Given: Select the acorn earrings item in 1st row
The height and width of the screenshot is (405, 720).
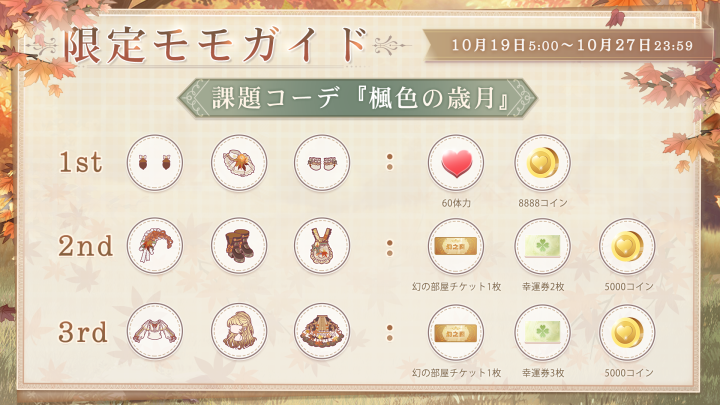Looking at the screenshot, I should pyautogui.click(x=155, y=163).
